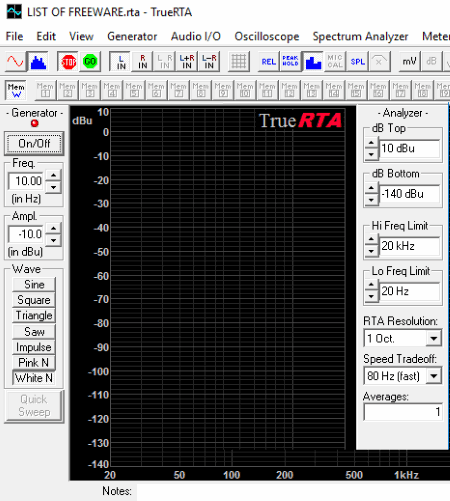Click the mV units icon
450x501 pixels.
coord(409,62)
